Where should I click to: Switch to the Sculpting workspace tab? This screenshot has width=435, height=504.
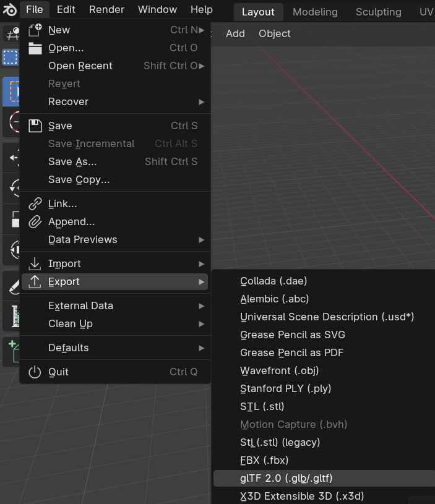(379, 12)
